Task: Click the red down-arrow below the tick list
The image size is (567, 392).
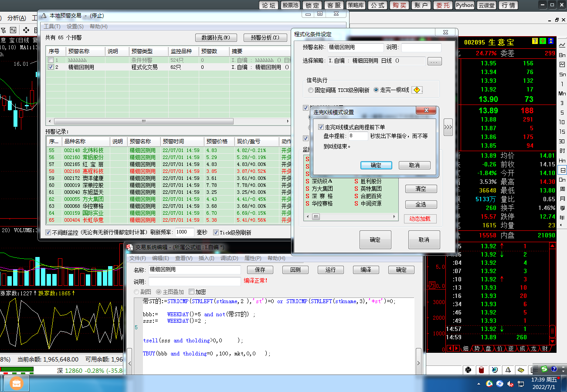Action: (553, 340)
